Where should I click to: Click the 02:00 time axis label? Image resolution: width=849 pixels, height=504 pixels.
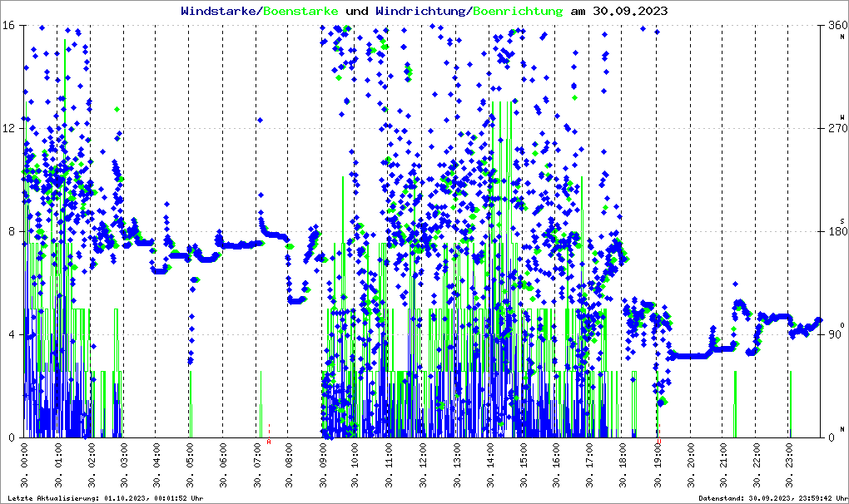(x=91, y=465)
